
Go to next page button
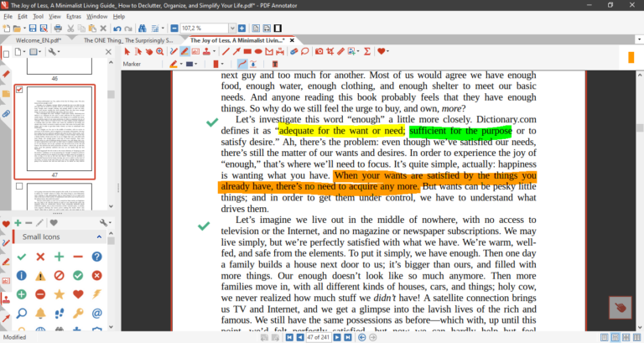tap(337, 337)
